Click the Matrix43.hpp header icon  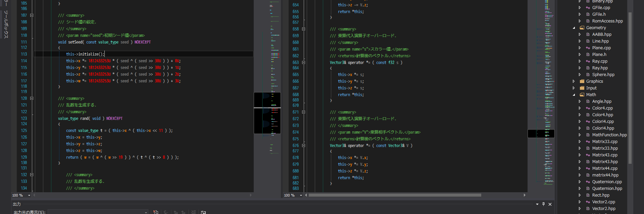pos(588,162)
